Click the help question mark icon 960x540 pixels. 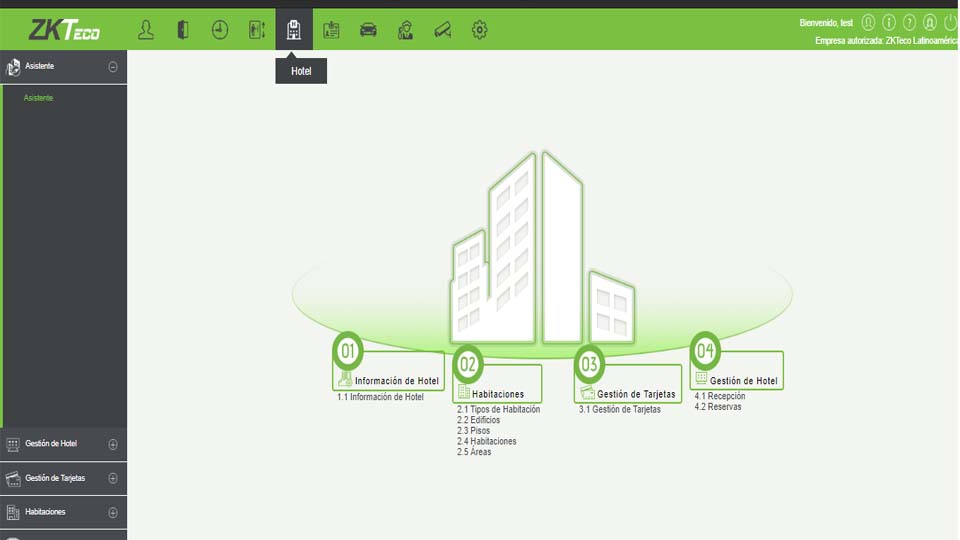(x=909, y=22)
